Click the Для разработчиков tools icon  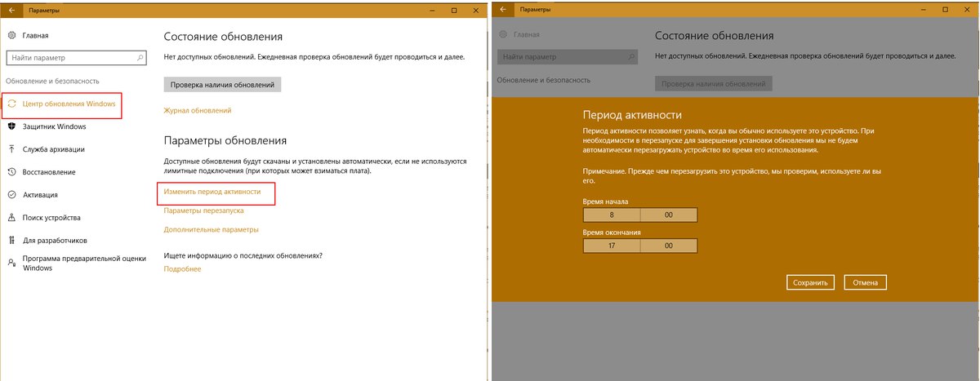[11, 241]
